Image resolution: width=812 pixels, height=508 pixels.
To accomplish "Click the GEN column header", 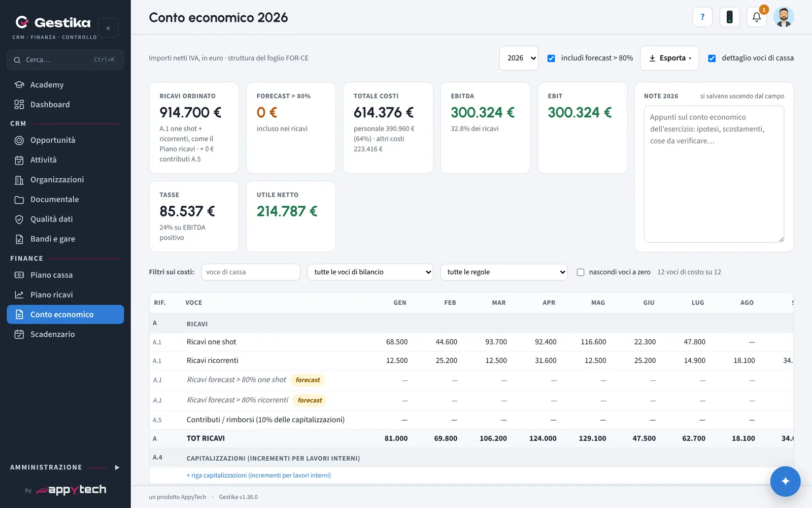I will pos(400,303).
